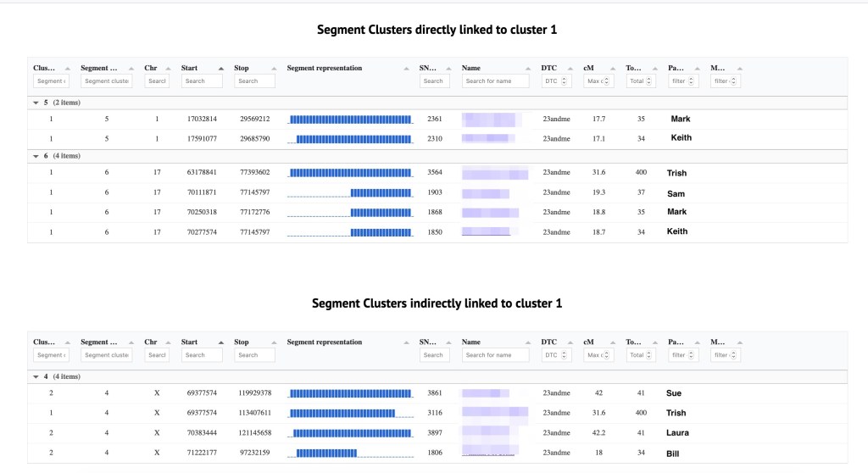Image resolution: width=868 pixels, height=473 pixels.
Task: Collapse segment cluster group 6
Action: click(36, 156)
